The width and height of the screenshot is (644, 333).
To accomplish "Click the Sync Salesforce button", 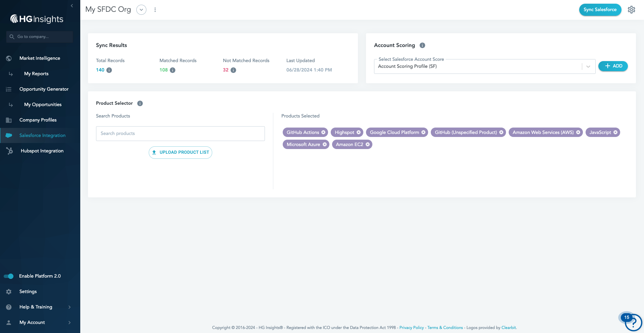I will (600, 10).
